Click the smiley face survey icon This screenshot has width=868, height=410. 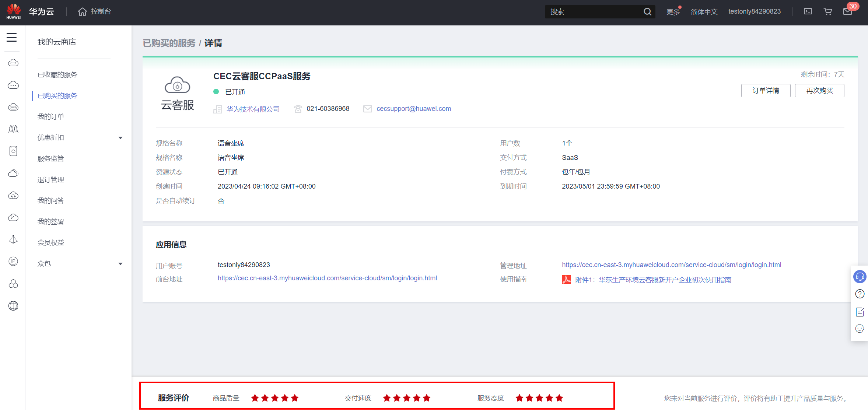click(860, 329)
